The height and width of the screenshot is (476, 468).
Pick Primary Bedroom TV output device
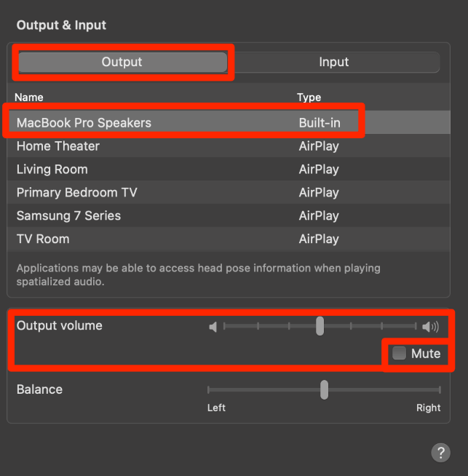pos(77,193)
